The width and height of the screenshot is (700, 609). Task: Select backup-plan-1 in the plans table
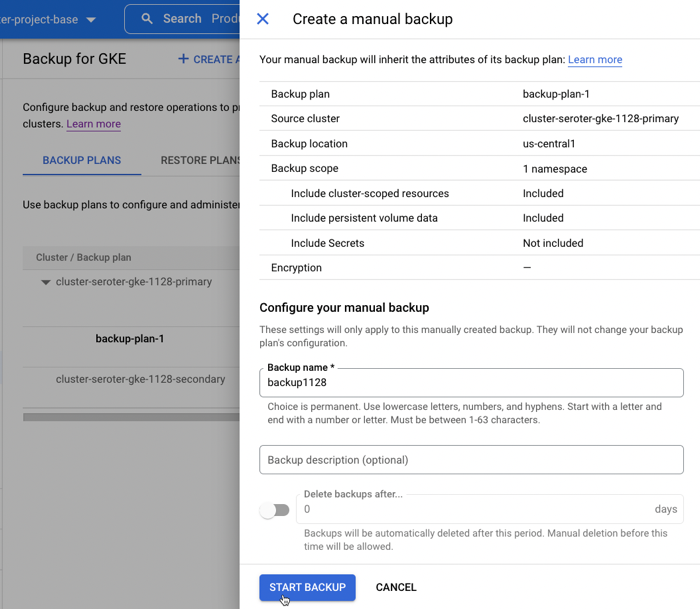130,339
